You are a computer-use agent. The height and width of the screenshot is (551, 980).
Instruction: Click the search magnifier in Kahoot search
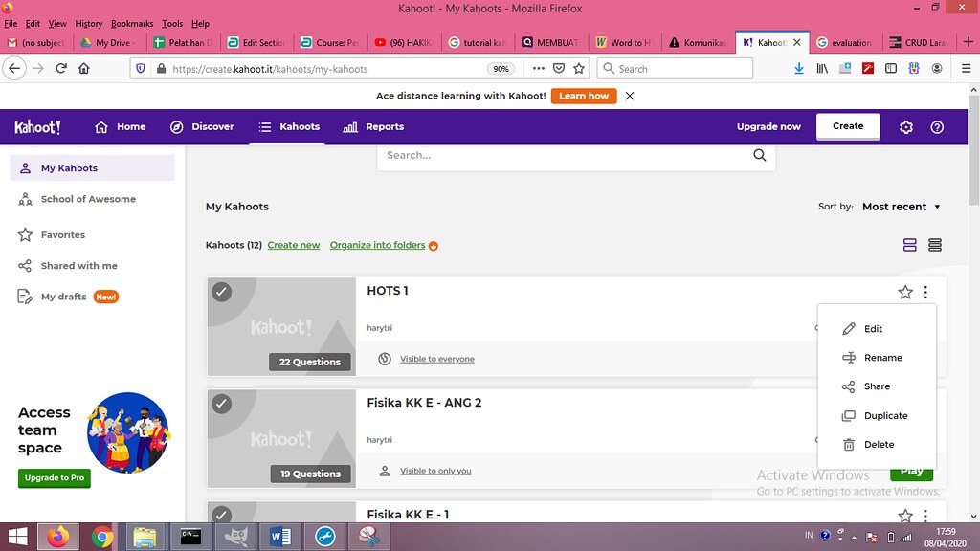[x=759, y=155]
